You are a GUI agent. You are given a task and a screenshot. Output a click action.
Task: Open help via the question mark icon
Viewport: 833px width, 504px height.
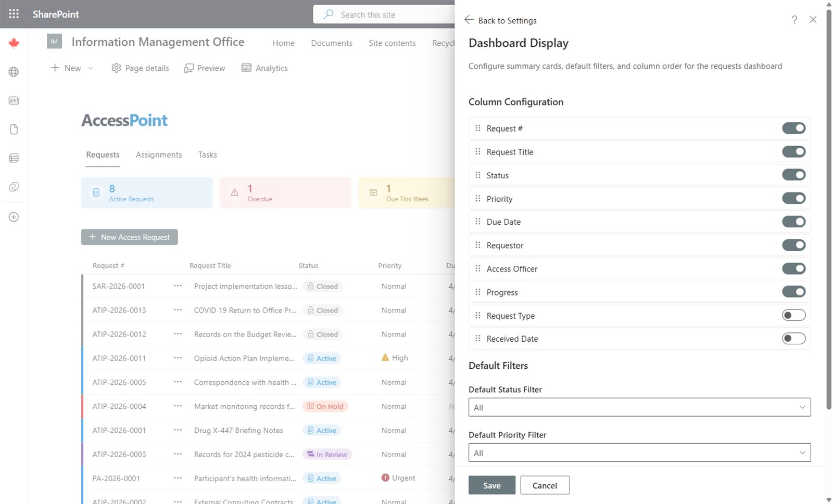(794, 20)
